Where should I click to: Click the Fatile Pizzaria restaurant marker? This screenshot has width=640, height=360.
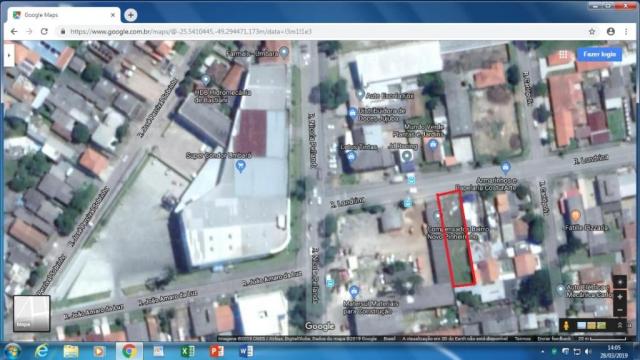tap(576, 216)
